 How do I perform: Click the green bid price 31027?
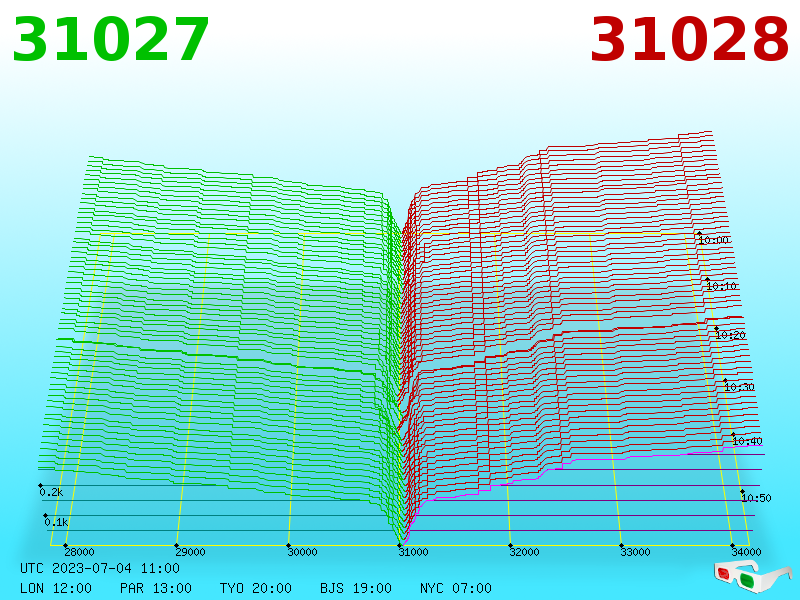(111, 39)
